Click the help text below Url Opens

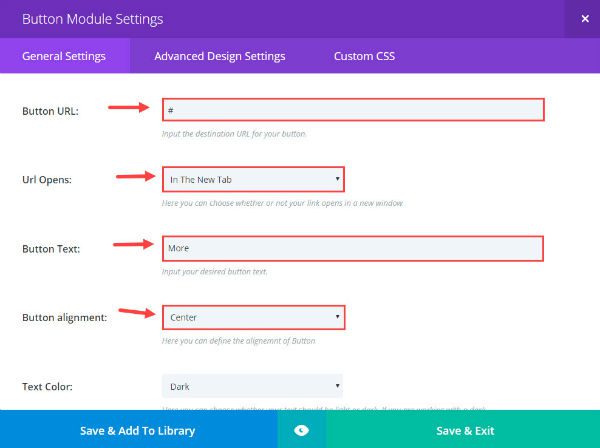click(x=282, y=203)
